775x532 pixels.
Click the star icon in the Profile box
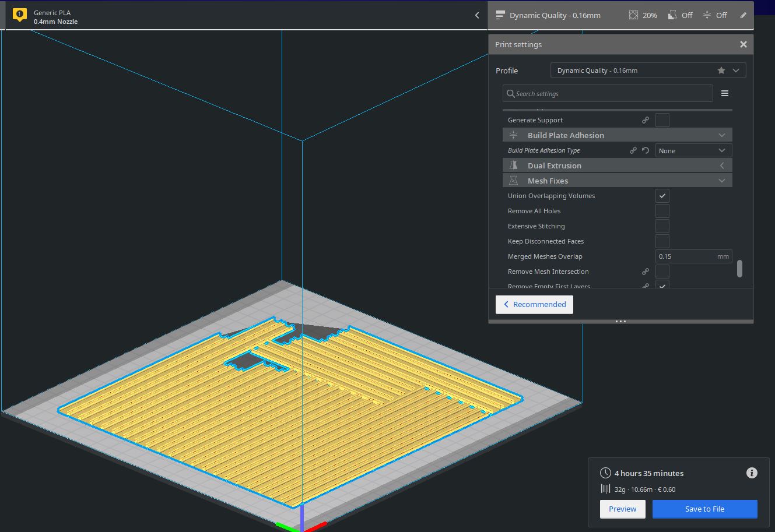tap(721, 71)
